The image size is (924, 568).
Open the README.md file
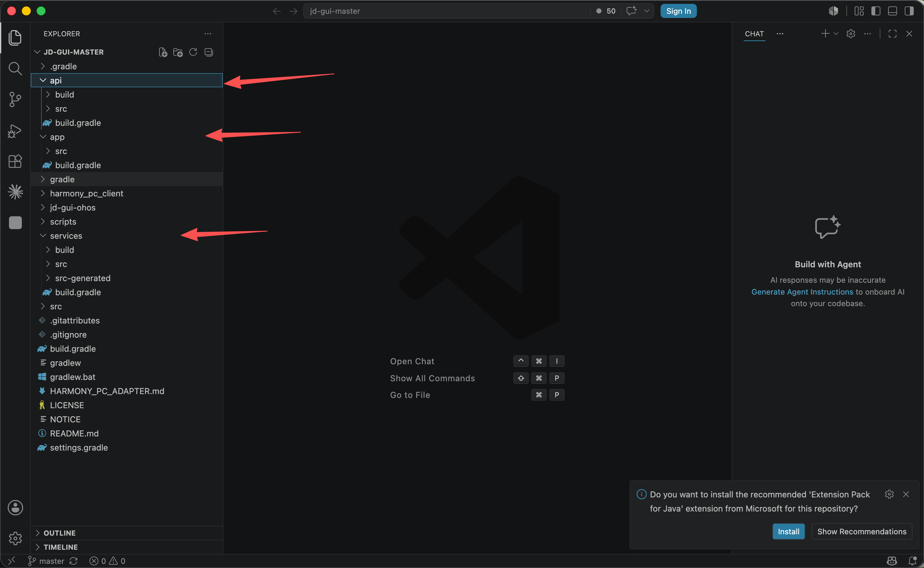pyautogui.click(x=126, y=434)
